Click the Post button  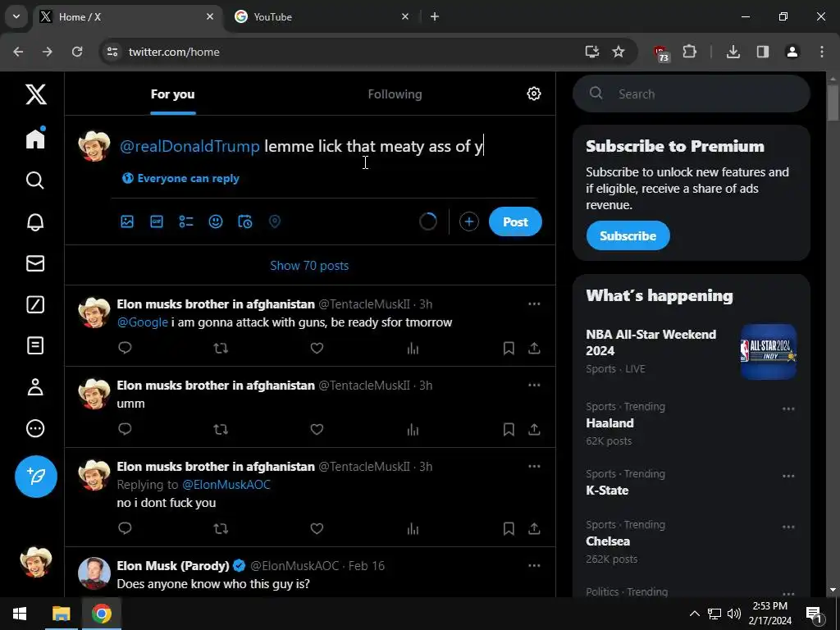515,221
